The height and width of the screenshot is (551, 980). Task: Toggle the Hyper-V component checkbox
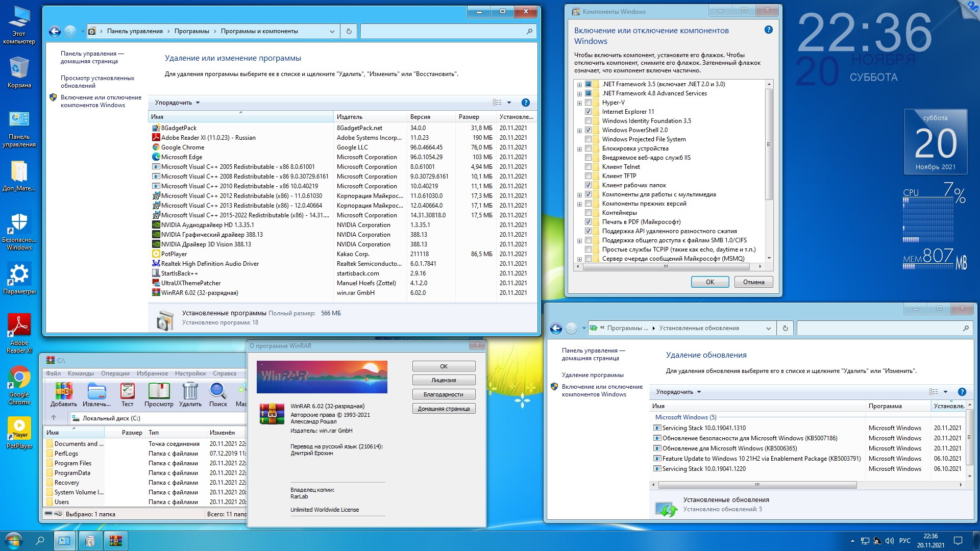[587, 102]
